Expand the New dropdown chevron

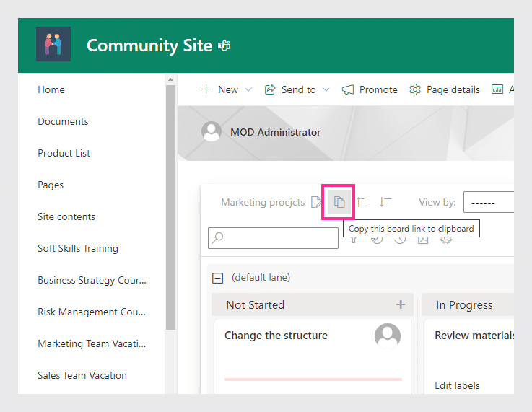tap(248, 90)
